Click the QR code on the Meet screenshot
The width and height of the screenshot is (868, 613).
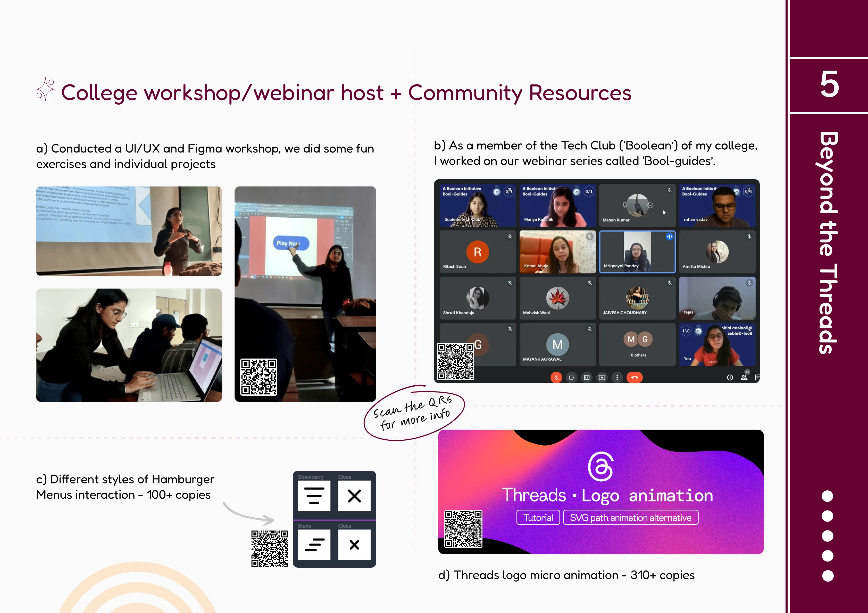pyautogui.click(x=456, y=361)
